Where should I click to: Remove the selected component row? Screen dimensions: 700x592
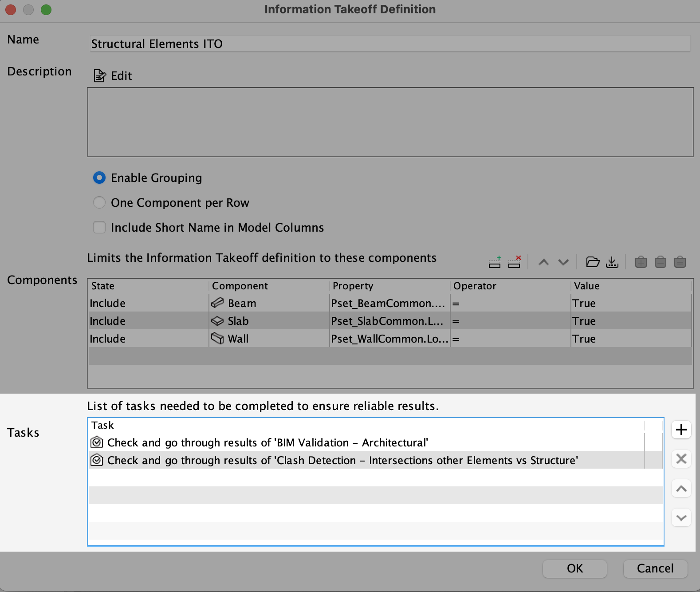pyautogui.click(x=515, y=262)
